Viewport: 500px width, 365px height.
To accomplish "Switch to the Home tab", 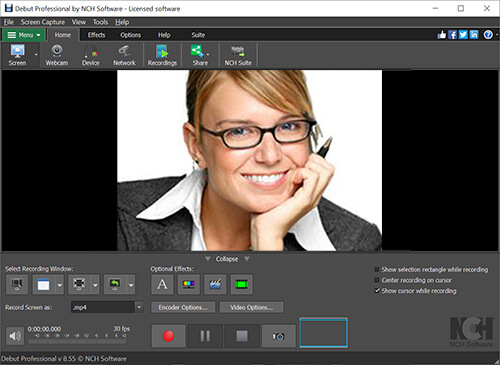I will point(63,35).
